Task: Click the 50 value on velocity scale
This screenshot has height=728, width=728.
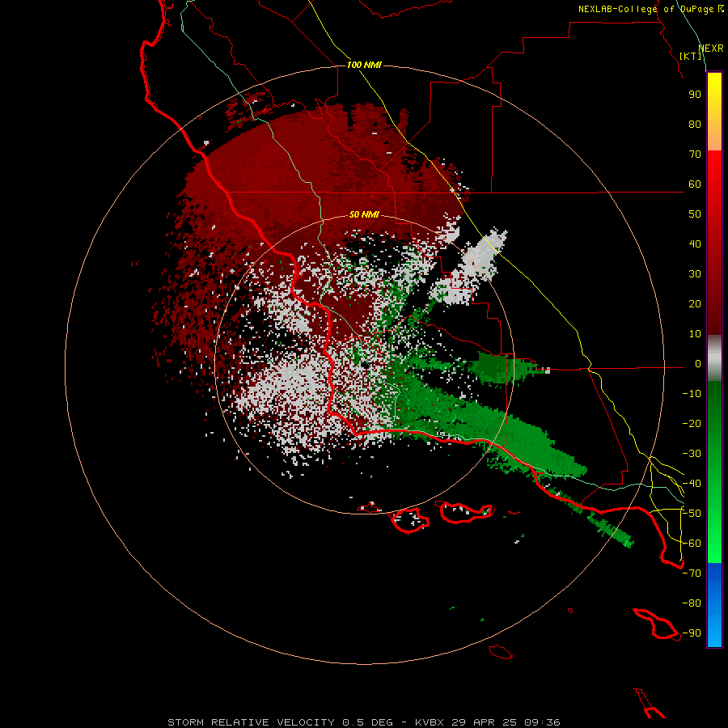Action: tap(695, 214)
